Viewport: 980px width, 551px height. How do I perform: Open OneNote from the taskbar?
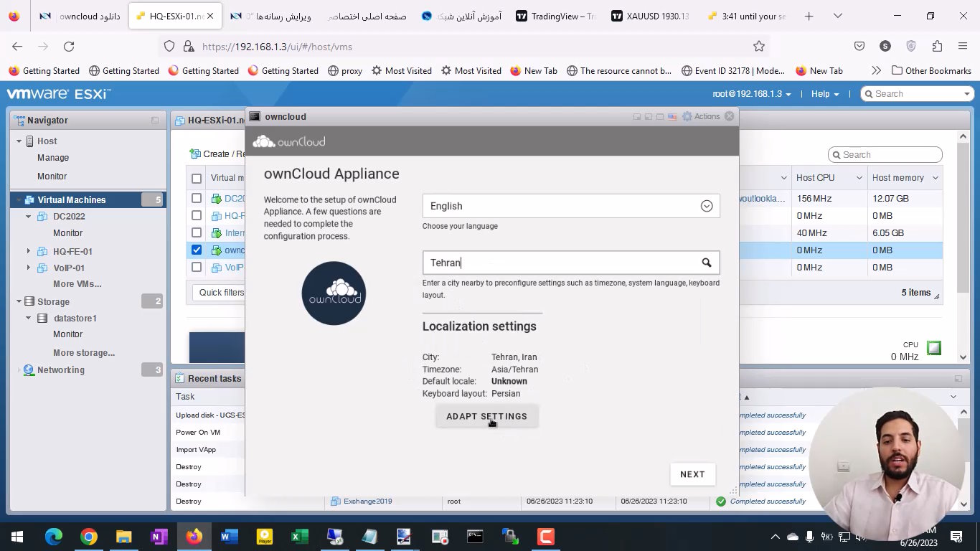pyautogui.click(x=159, y=537)
